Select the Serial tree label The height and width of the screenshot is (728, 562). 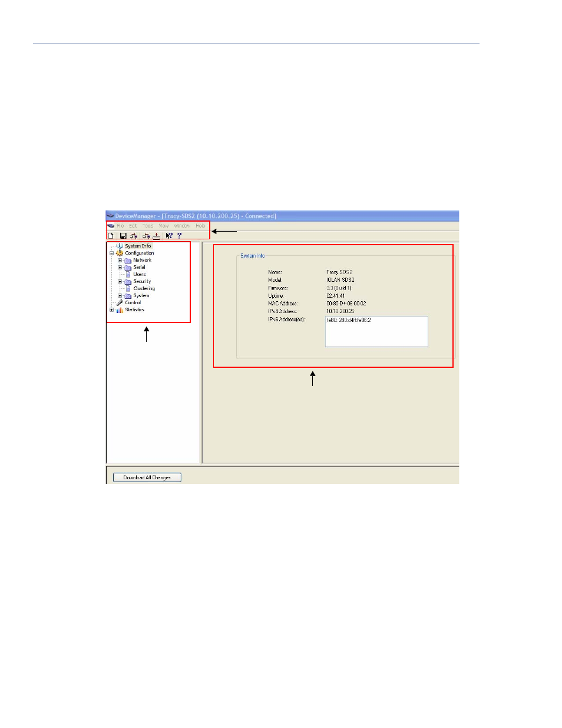point(139,267)
